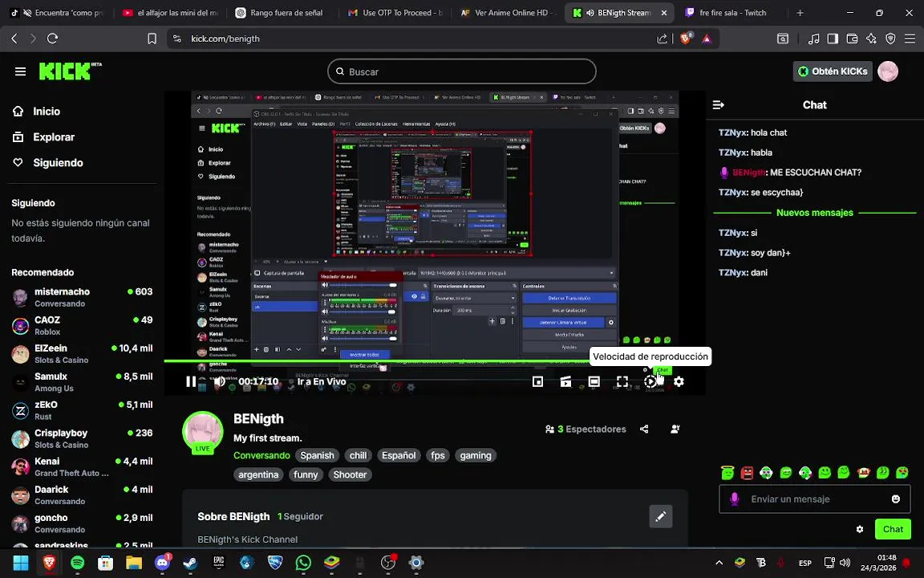Enter fullscreen on the video player

pyautogui.click(x=622, y=381)
